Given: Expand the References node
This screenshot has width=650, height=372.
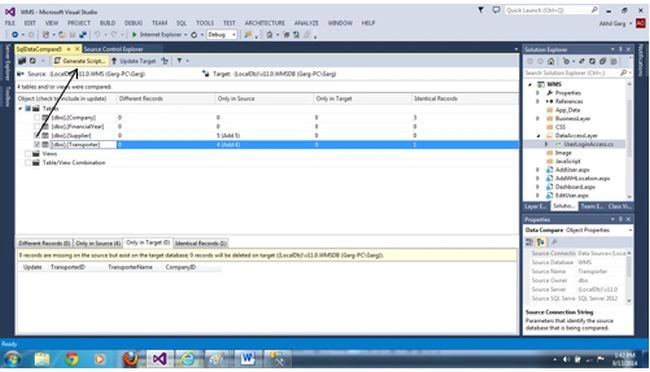Looking at the screenshot, I should tap(538, 102).
